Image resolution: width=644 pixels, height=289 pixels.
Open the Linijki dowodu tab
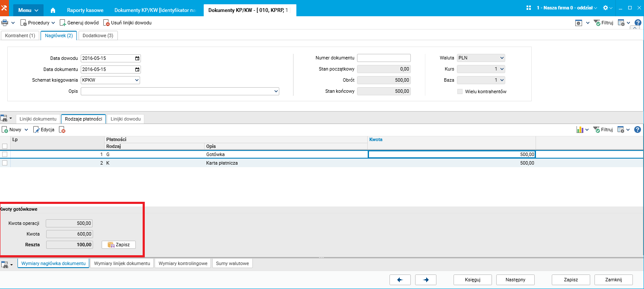[x=126, y=119]
